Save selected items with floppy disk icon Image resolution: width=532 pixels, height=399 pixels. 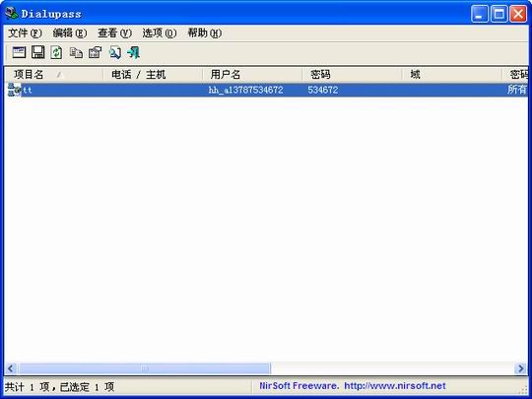click(x=38, y=52)
